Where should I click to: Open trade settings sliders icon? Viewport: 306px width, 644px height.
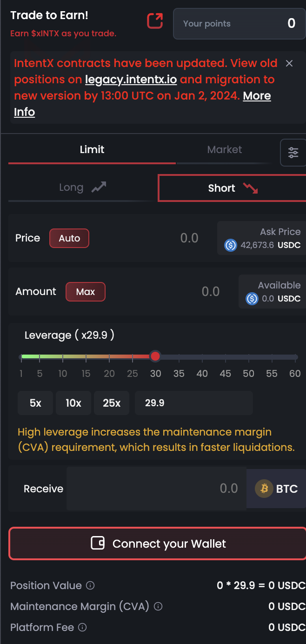[x=293, y=153]
